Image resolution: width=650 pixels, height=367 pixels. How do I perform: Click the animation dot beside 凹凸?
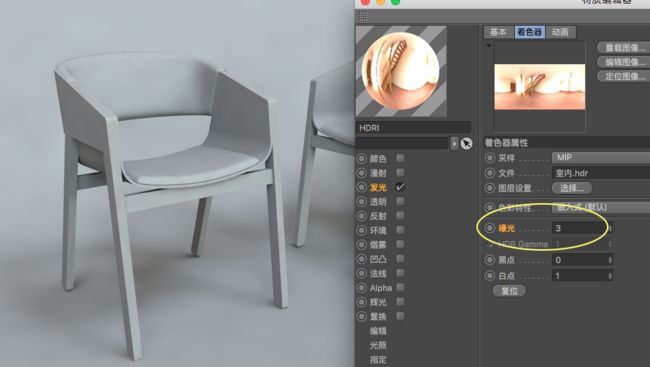(x=361, y=259)
